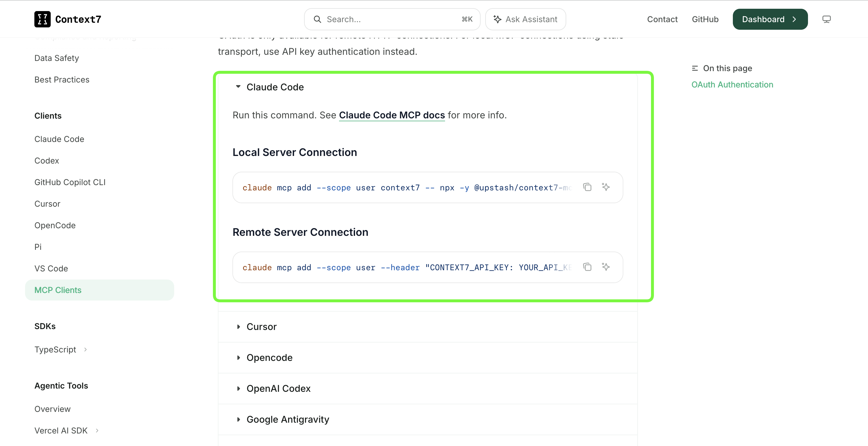Follow the Claude Code MCP docs link
Viewport: 868px width, 446px height.
click(392, 115)
